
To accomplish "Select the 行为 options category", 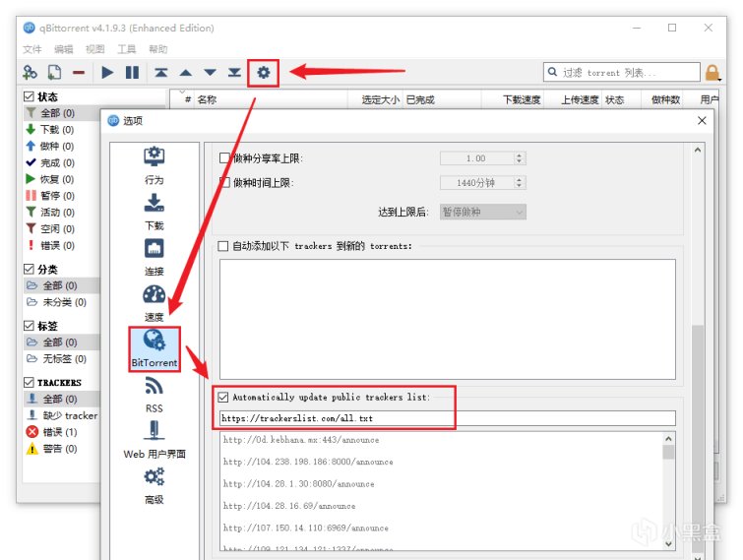I will point(154,165).
